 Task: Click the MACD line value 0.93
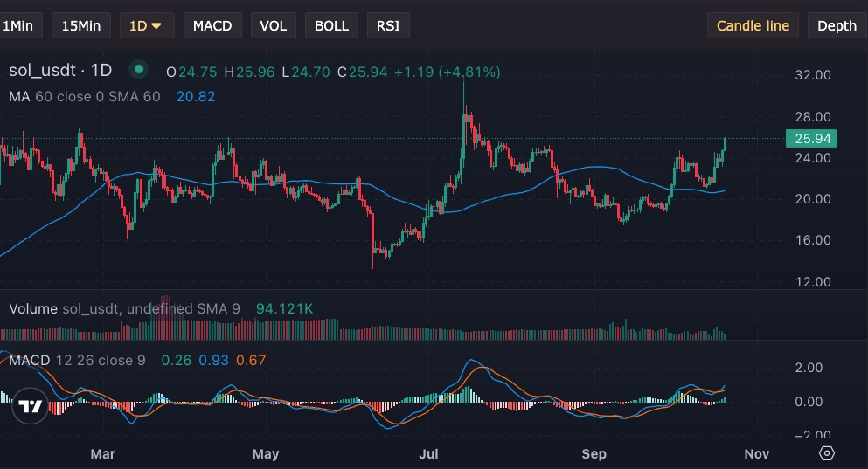coord(213,361)
